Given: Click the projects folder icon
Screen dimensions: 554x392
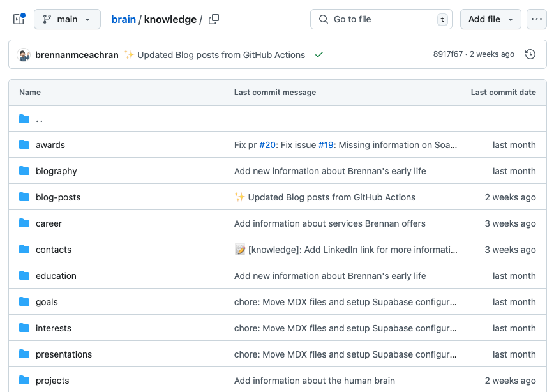Looking at the screenshot, I should (x=24, y=381).
